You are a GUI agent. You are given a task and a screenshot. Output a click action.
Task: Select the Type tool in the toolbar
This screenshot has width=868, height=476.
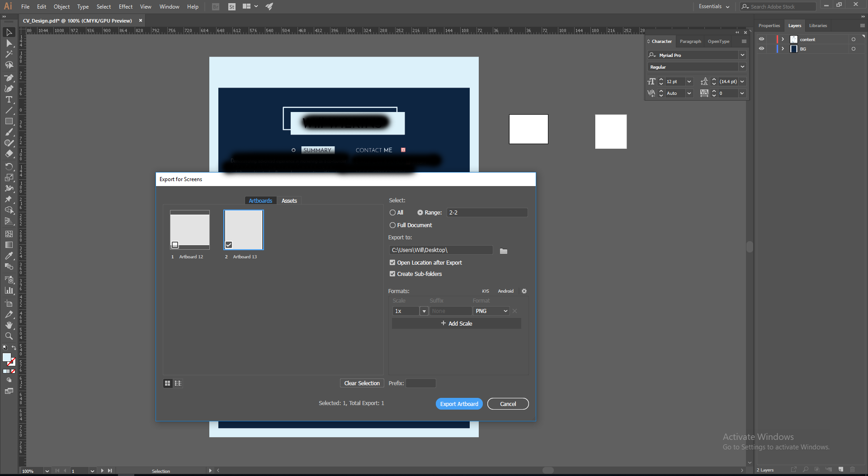click(x=9, y=99)
